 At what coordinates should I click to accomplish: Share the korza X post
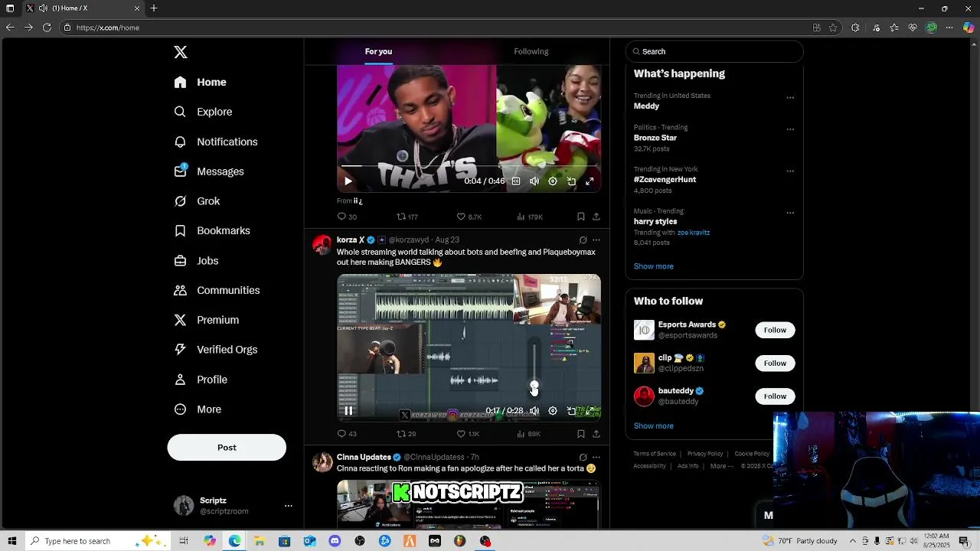(x=596, y=434)
